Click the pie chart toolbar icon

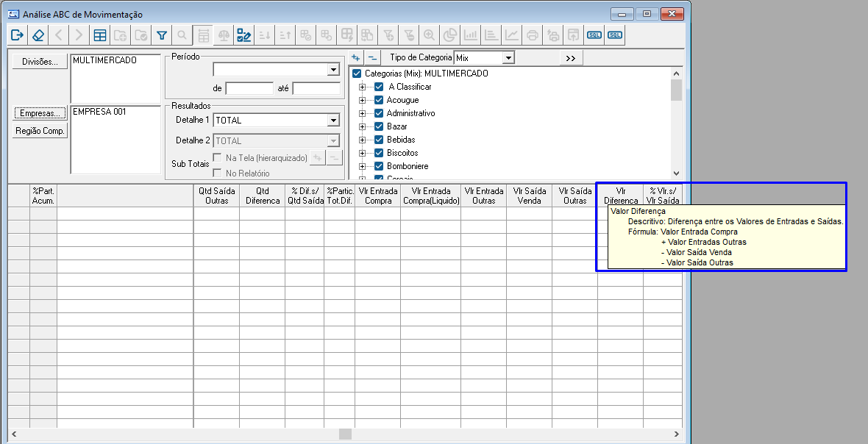click(x=450, y=35)
